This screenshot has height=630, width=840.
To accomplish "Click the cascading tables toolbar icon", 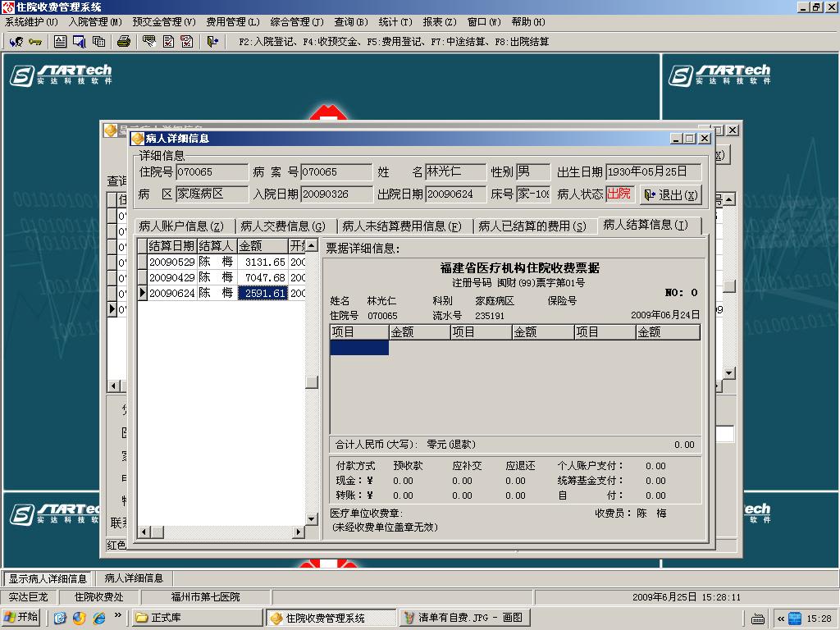I will pyautogui.click(x=98, y=41).
